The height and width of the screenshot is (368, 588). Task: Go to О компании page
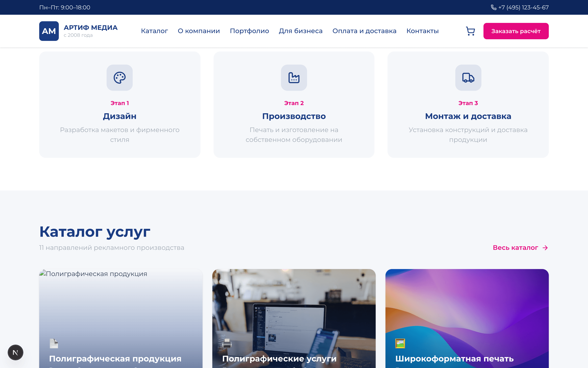pyautogui.click(x=199, y=31)
